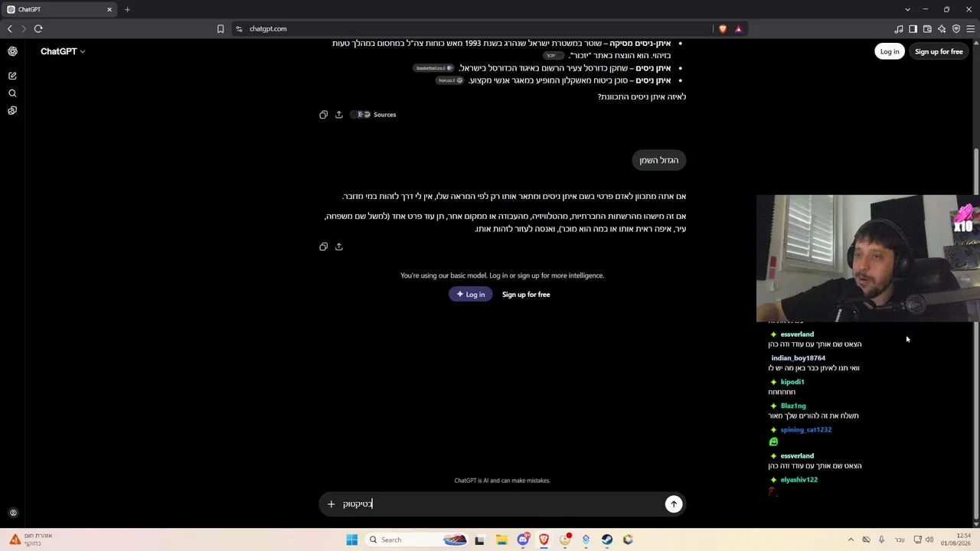Reload the current page
Screen dimensions: 980x551
tap(38, 29)
